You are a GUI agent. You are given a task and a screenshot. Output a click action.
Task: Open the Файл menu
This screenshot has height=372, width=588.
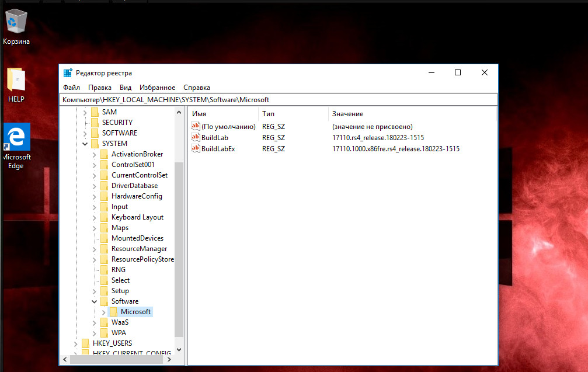[x=71, y=88]
